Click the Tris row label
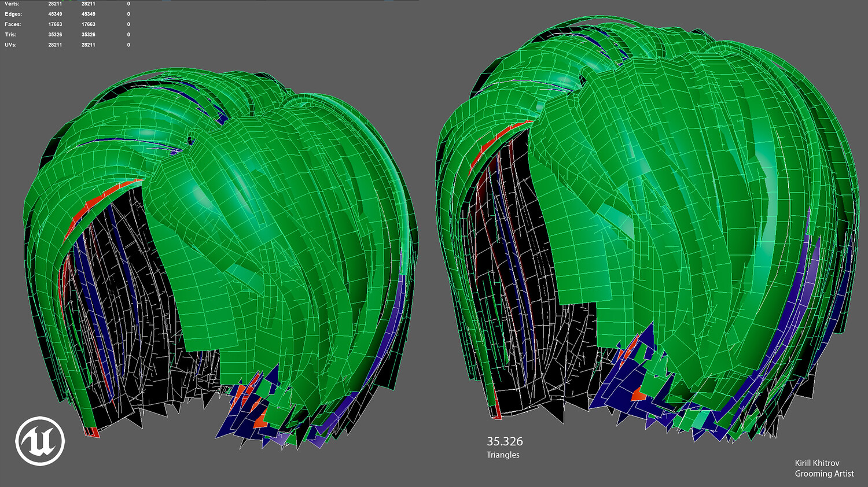The height and width of the screenshot is (487, 868). [10, 35]
